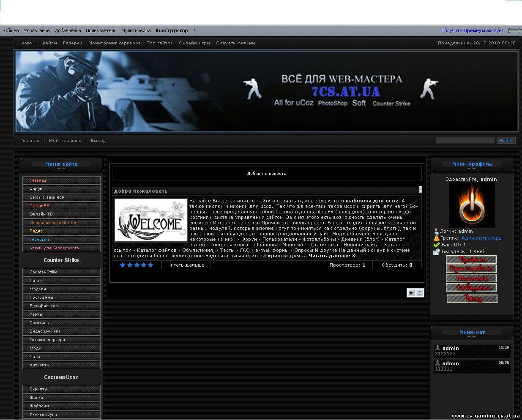522x420 pixels.
Task: Click the Welcome news thumbnail image
Action: [x=151, y=220]
